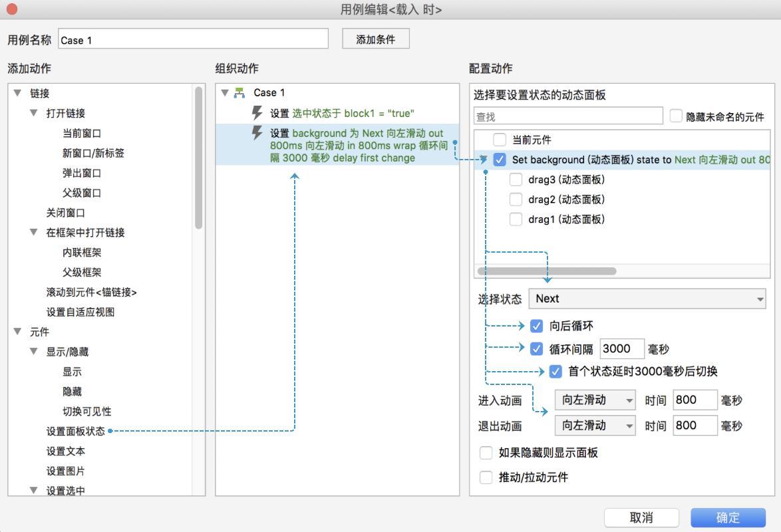Toggle 隐藏未命名的元件 checkbox
Screen dimensions: 781x532
pyautogui.click(x=676, y=116)
